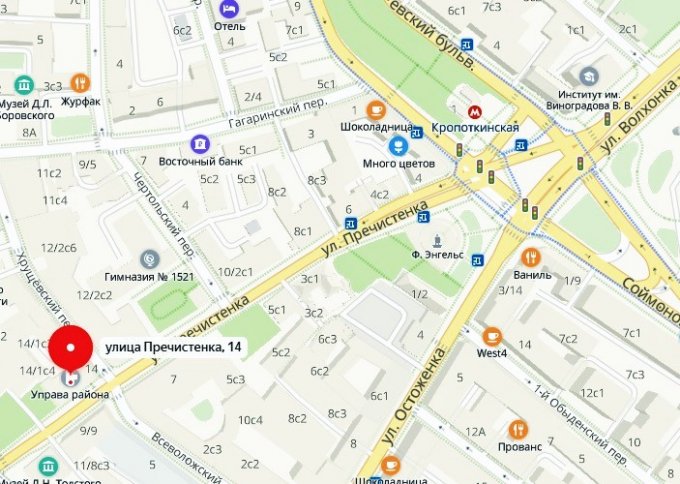This screenshot has height=484, width=680.
Task: Click the Ваниль restaurant fork icon
Action: pyautogui.click(x=530, y=258)
